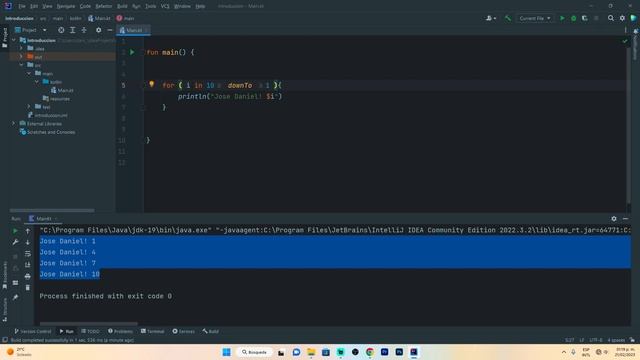640x360 pixels.
Task: Open the Navigate menu
Action: pos(66,6)
